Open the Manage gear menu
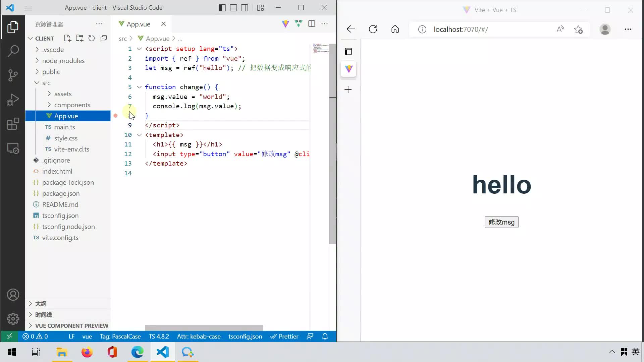 point(13,319)
